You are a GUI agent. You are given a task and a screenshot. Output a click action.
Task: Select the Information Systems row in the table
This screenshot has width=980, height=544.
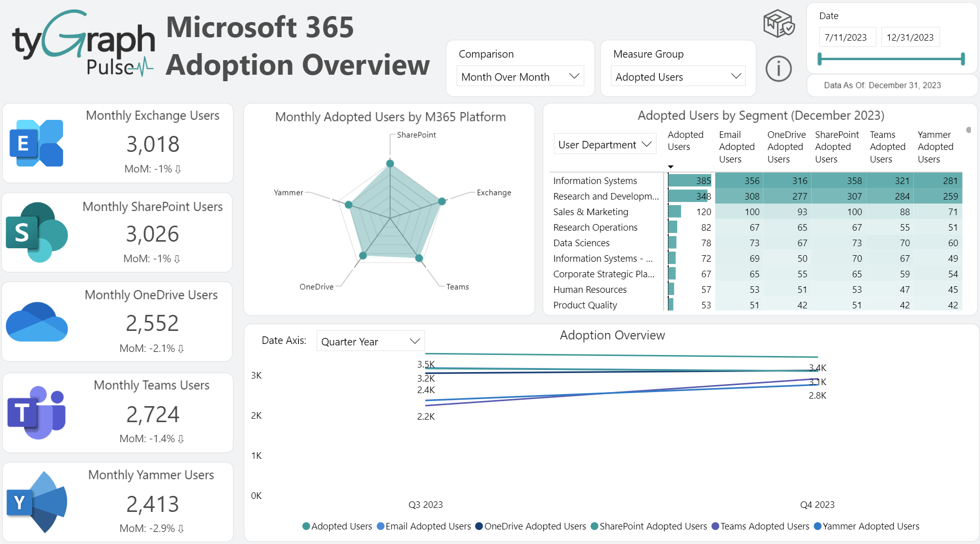point(595,180)
